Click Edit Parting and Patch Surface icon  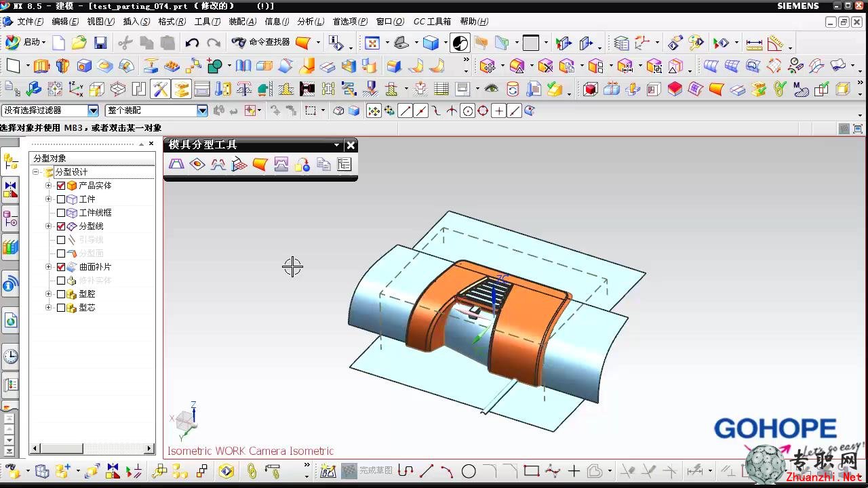[260, 164]
